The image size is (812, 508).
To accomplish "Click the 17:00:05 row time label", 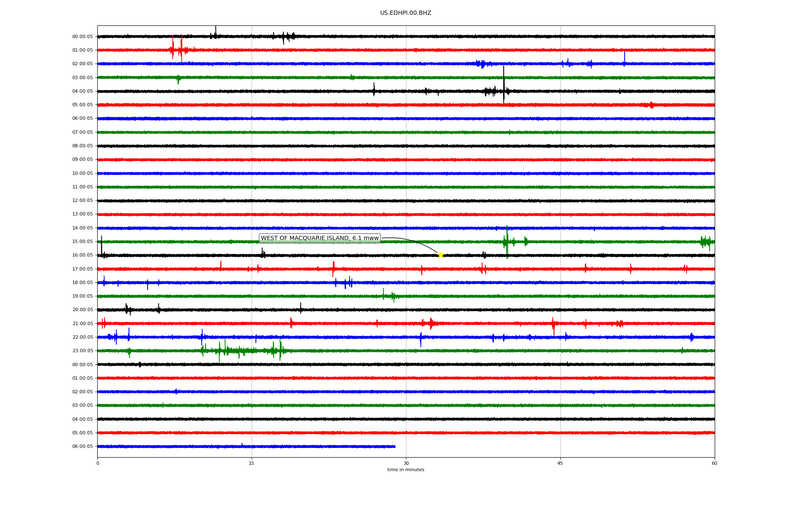I will 82,269.
